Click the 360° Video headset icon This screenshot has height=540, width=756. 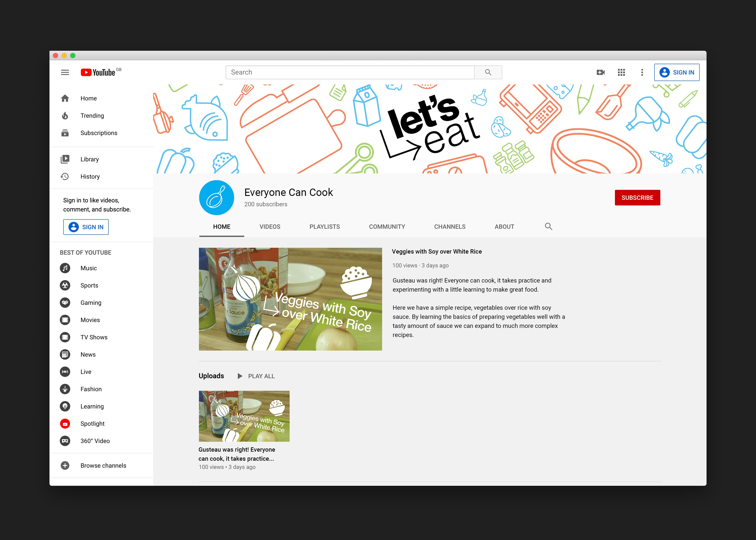(x=65, y=441)
